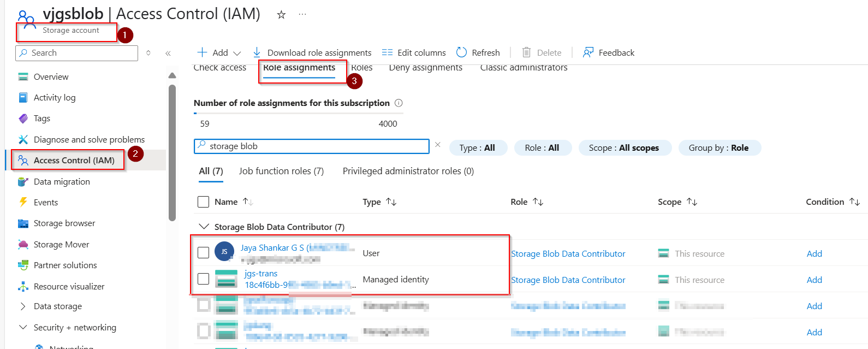Click the Diagnose and solve problems wrench icon
Viewport: 868px width, 349px height.
(23, 140)
